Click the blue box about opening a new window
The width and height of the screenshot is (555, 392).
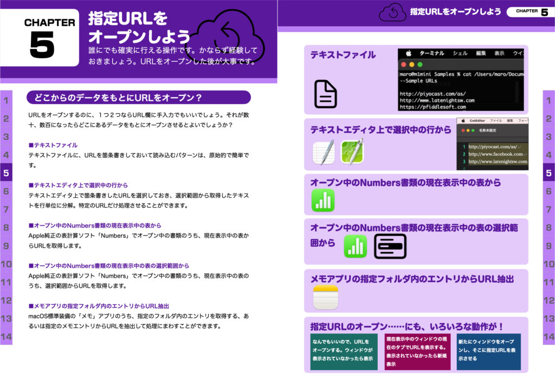coord(488,351)
